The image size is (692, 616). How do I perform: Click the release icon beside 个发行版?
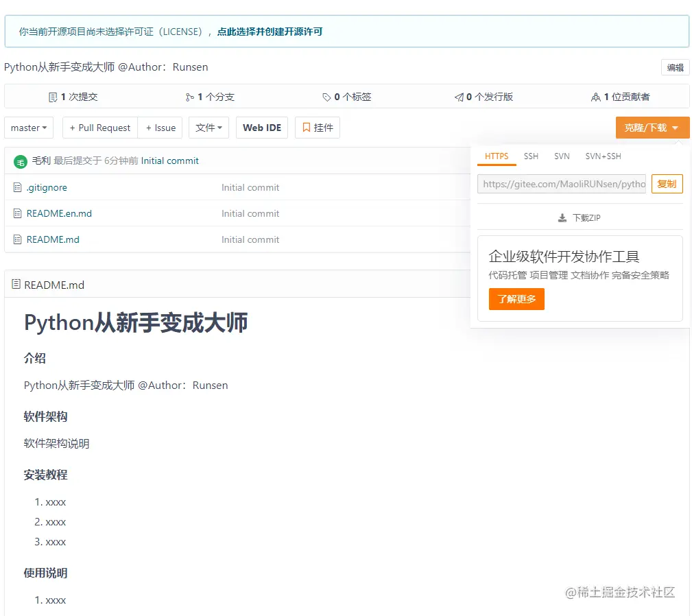pos(459,97)
